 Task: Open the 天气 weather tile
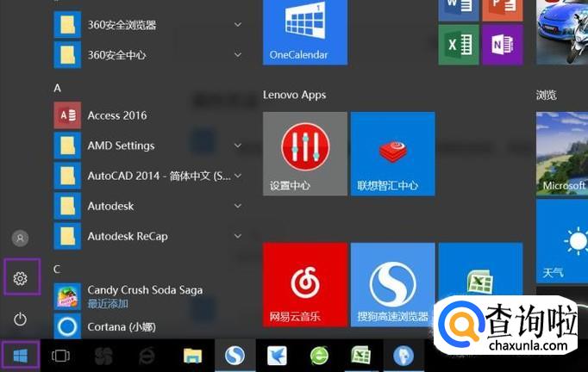(x=562, y=241)
